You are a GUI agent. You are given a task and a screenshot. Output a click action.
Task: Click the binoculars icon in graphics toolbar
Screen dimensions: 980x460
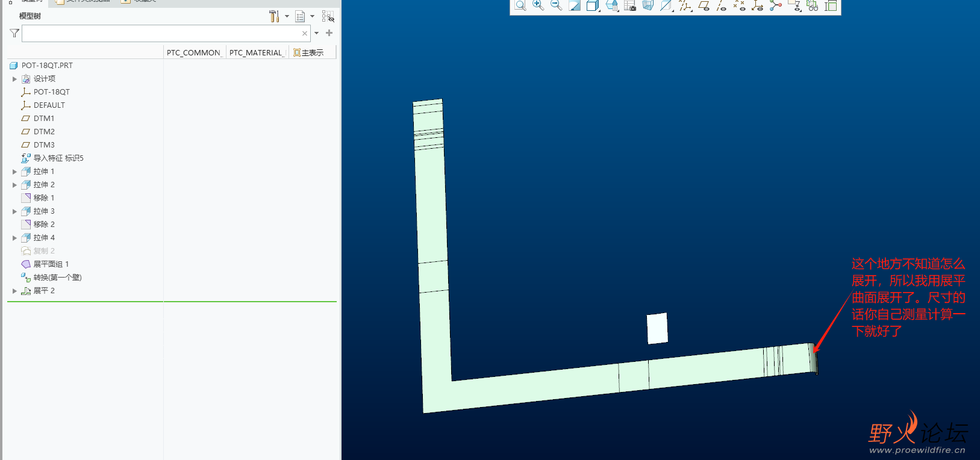point(813,5)
